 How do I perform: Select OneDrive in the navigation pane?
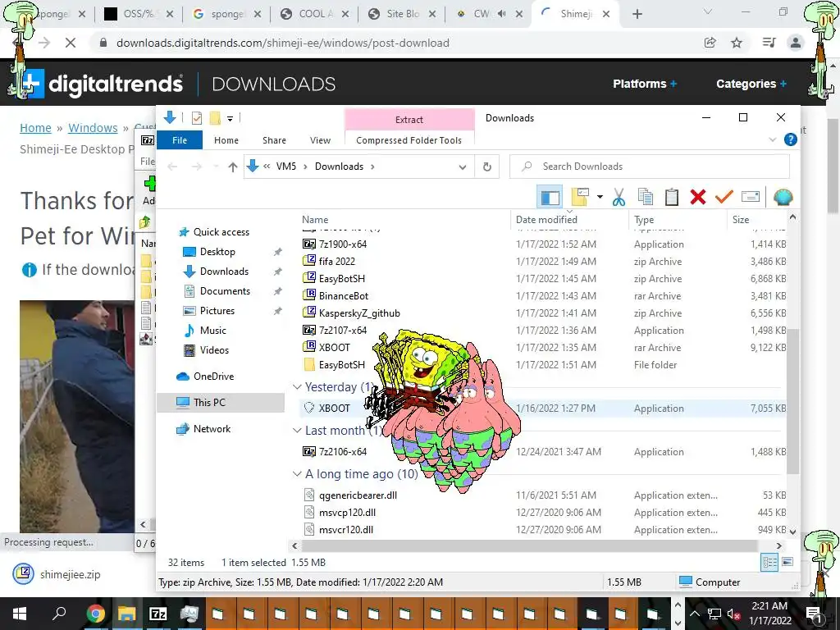tap(213, 377)
